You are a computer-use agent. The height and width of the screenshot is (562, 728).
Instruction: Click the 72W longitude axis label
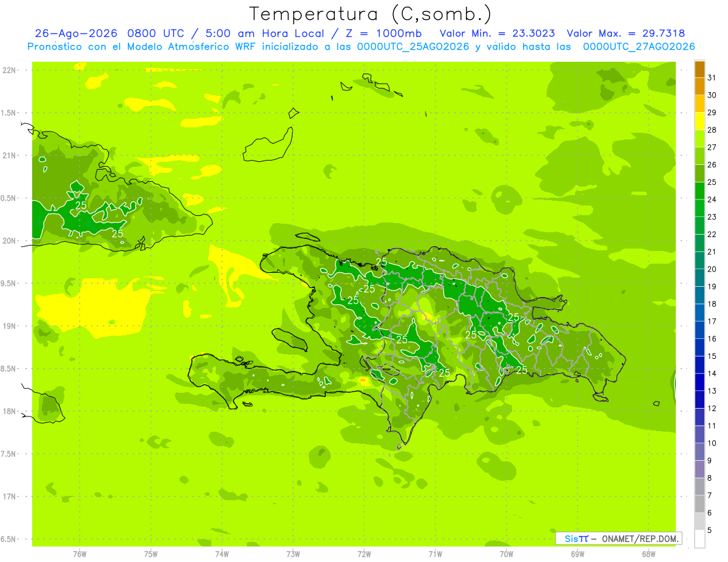364,554
